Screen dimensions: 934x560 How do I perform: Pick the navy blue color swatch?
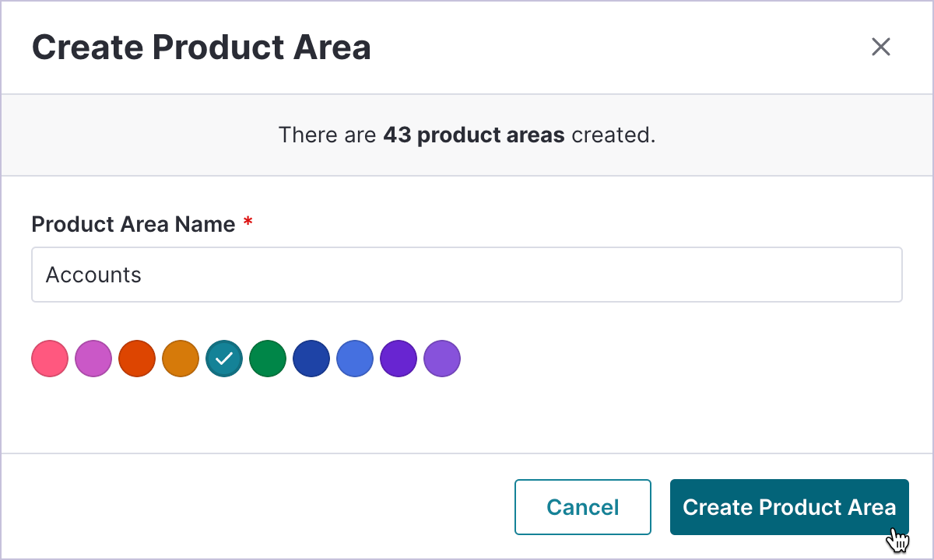[311, 359]
